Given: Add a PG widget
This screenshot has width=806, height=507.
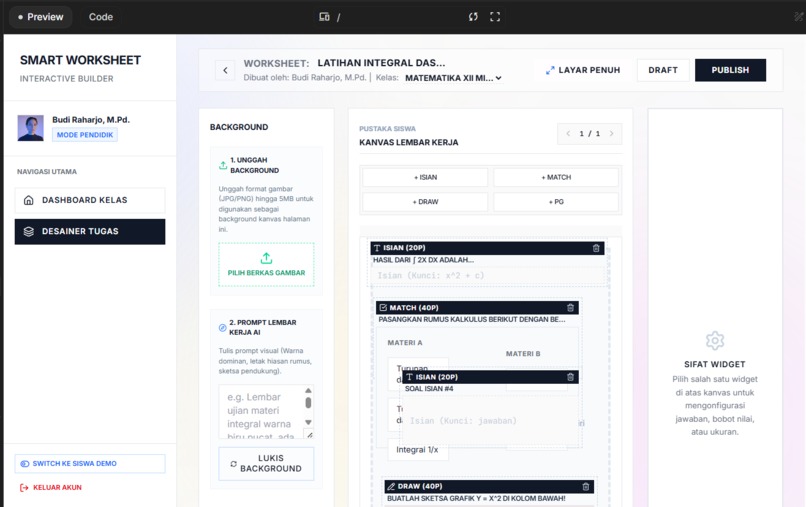Looking at the screenshot, I should [556, 202].
